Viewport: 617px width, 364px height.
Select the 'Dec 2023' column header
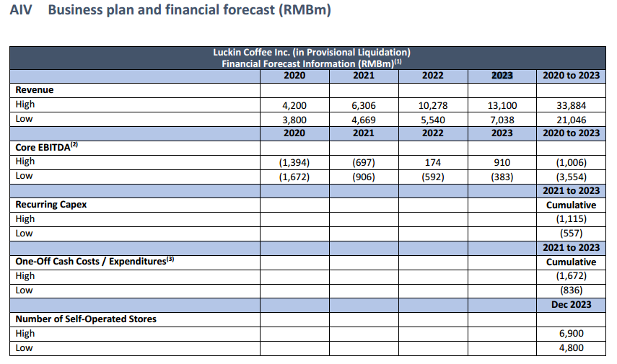click(x=571, y=304)
